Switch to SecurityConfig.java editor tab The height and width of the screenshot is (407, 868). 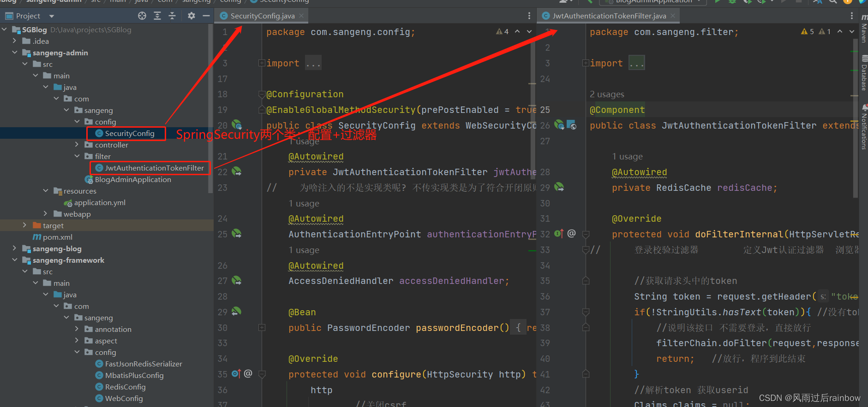263,16
